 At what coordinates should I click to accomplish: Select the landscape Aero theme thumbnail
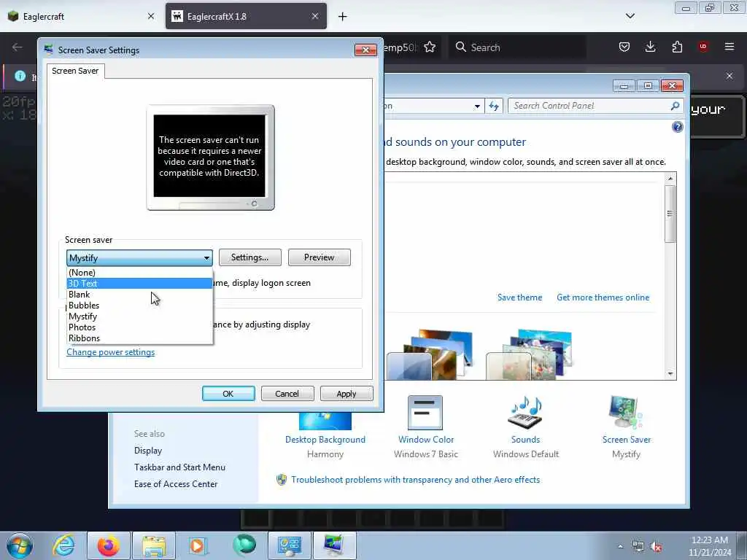pos(431,355)
